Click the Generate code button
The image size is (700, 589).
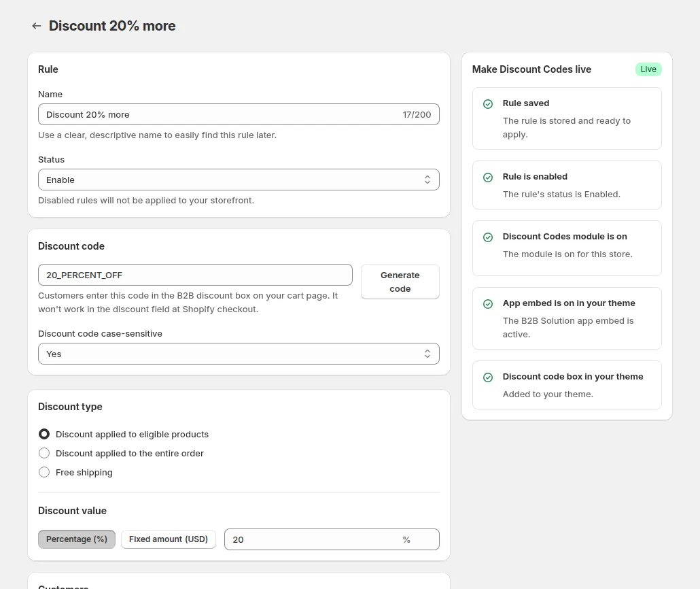click(400, 282)
